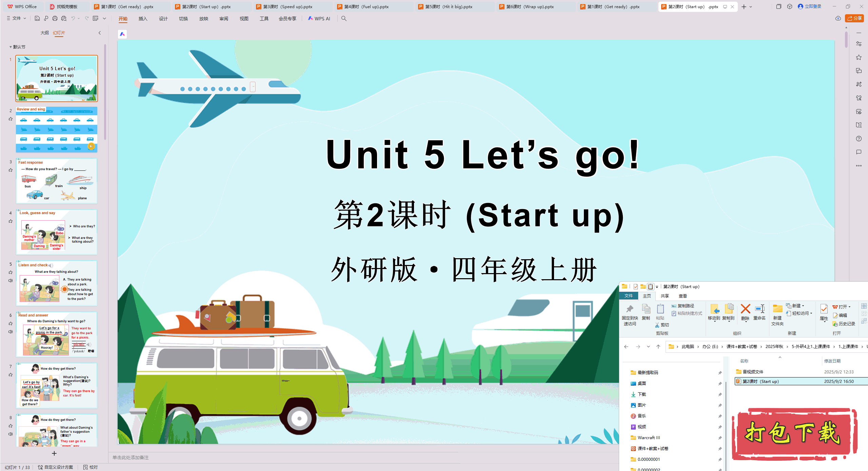Click the Search magnifier icon in the ribbon

click(x=344, y=19)
